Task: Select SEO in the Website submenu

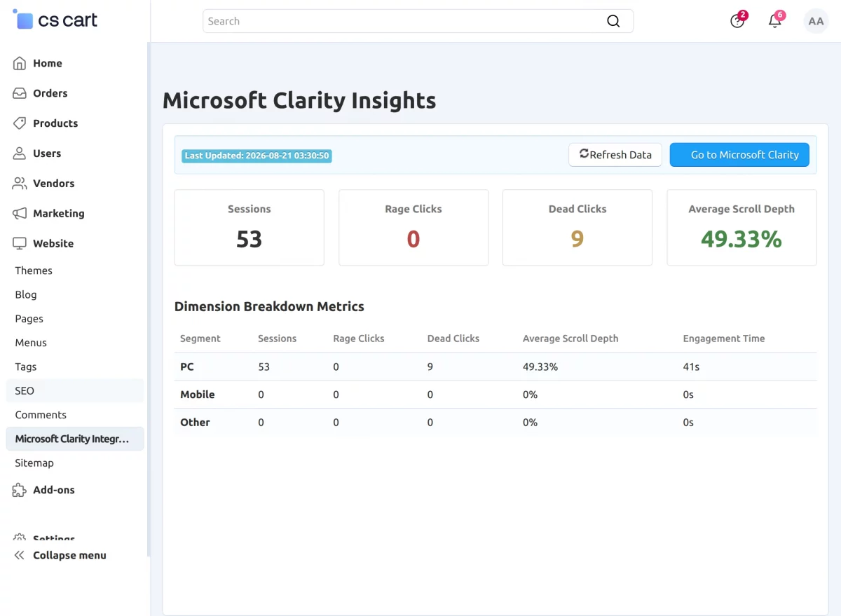Action: 74,390
